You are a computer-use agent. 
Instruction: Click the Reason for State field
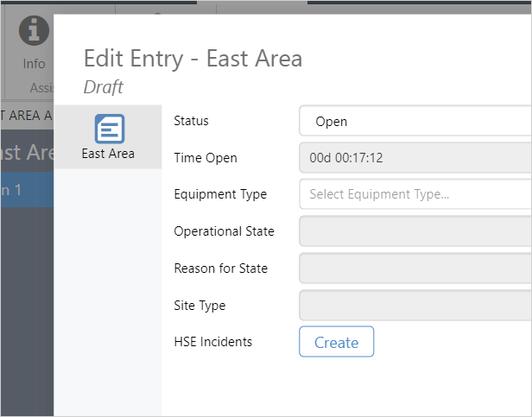415,269
